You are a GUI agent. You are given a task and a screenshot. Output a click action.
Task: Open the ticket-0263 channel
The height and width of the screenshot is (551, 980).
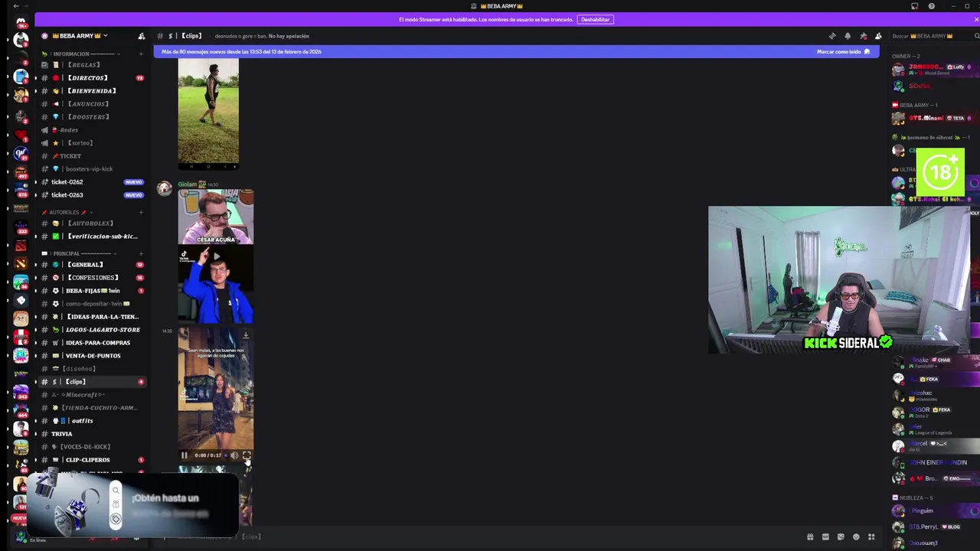[x=92, y=195]
